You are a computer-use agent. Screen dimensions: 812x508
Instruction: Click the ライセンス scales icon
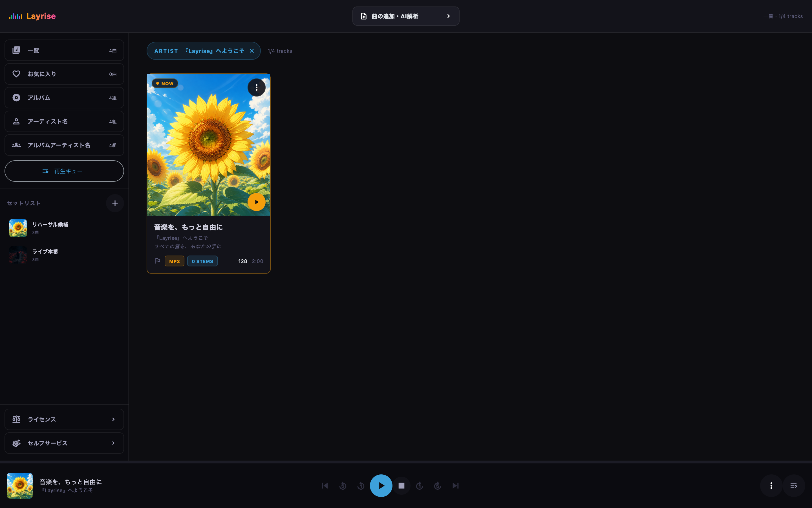coord(16,419)
